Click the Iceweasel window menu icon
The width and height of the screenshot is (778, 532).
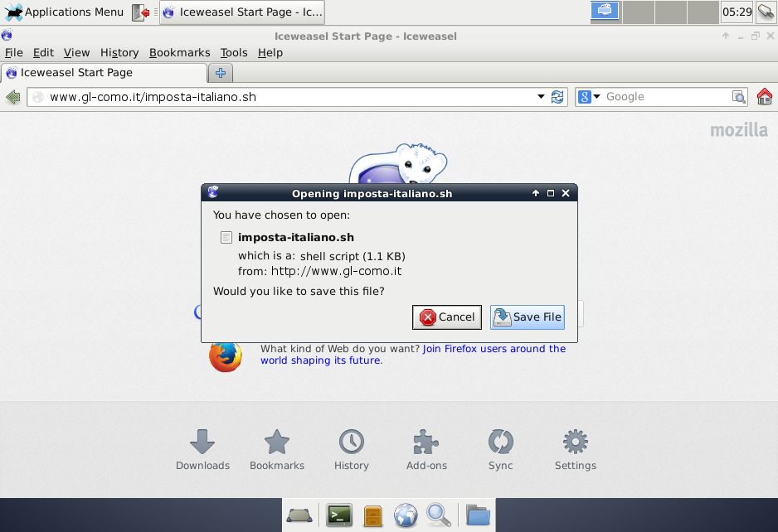(x=7, y=36)
